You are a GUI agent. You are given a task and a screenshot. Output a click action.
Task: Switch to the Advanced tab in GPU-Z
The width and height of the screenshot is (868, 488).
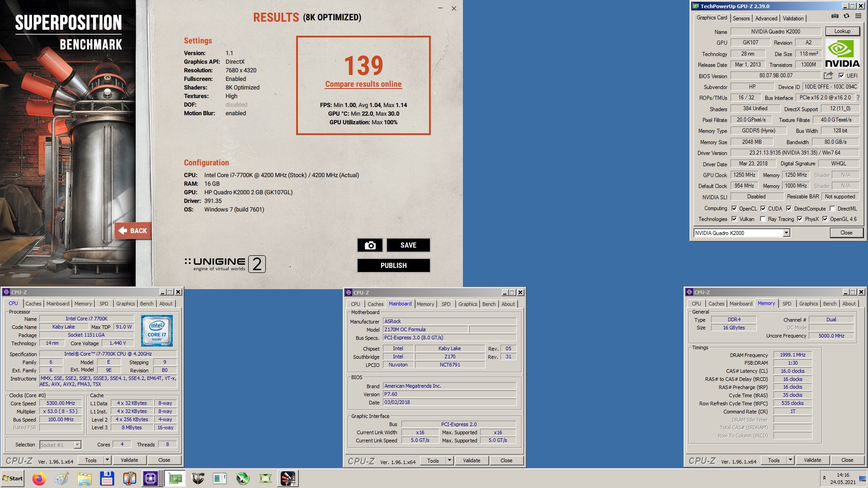pos(766,19)
